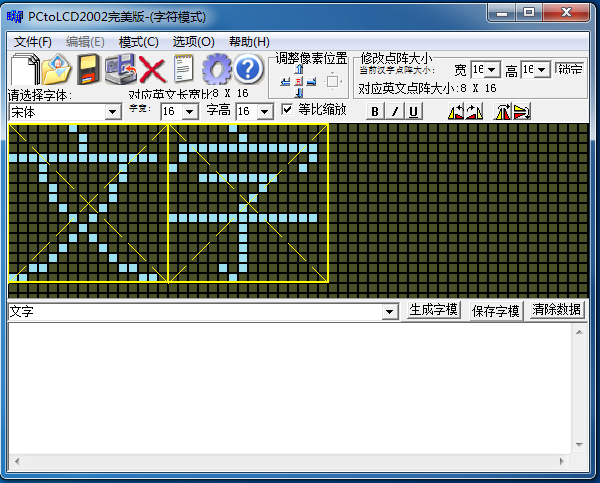Click the output area scroll up arrow

(x=579, y=332)
